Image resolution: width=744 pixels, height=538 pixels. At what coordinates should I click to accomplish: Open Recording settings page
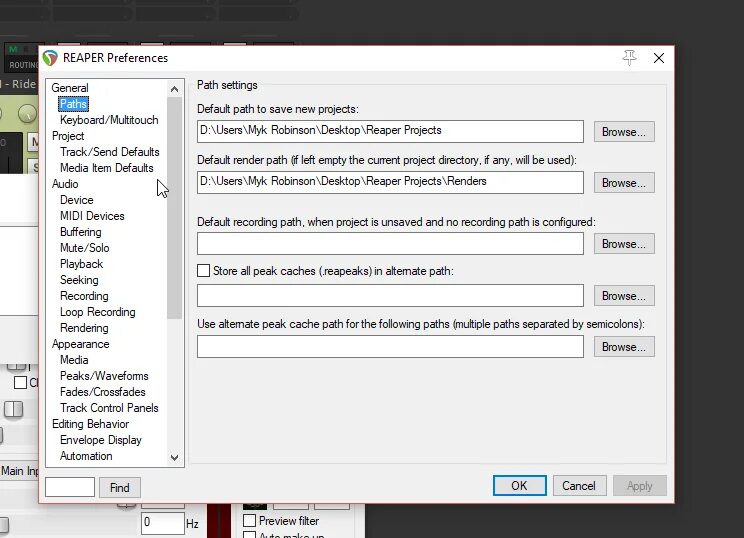(84, 296)
